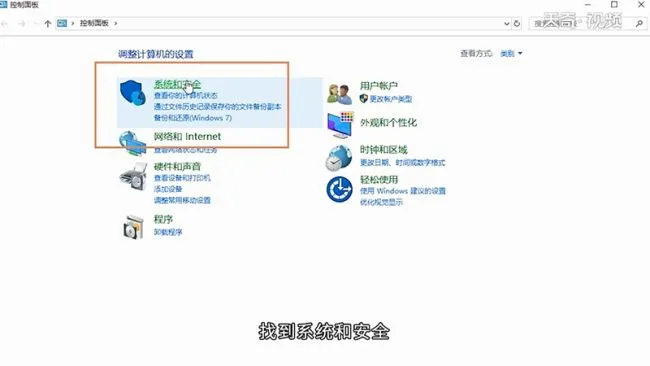The height and width of the screenshot is (366, 650).
Task: Click the 卸载程序 link
Action: click(x=168, y=232)
